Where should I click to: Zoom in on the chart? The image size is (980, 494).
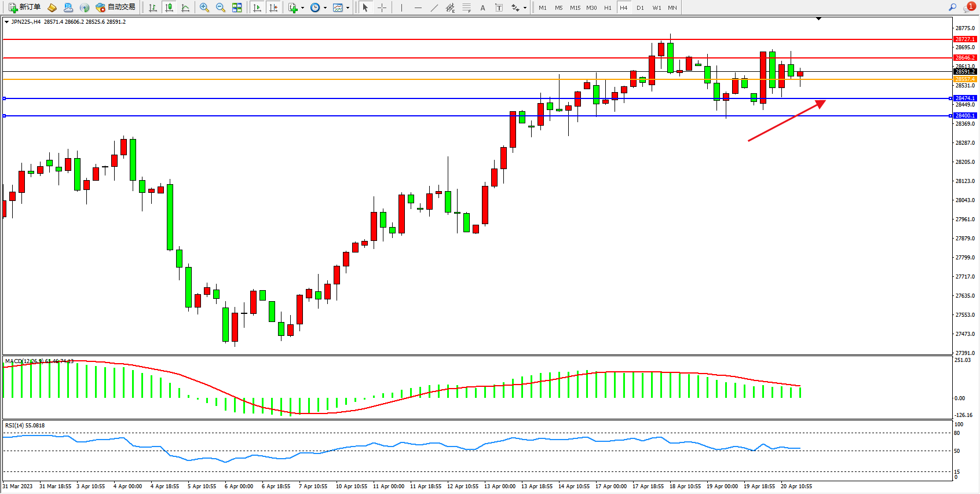pyautogui.click(x=204, y=8)
